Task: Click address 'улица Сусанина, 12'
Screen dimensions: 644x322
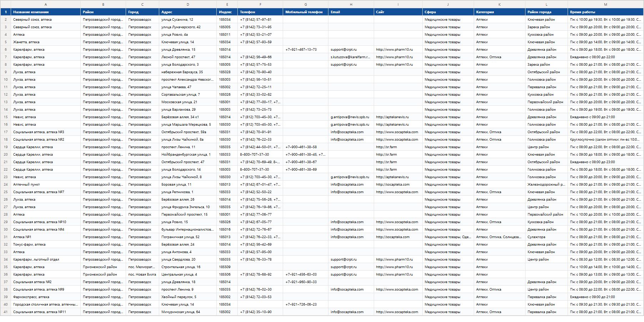Action: 188,20
